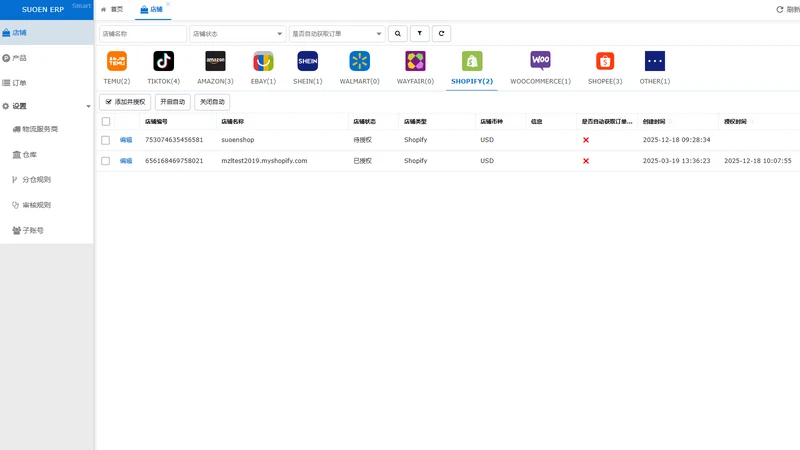The height and width of the screenshot is (450, 800).
Task: Open the 店铺状态 dropdown
Action: pyautogui.click(x=237, y=34)
